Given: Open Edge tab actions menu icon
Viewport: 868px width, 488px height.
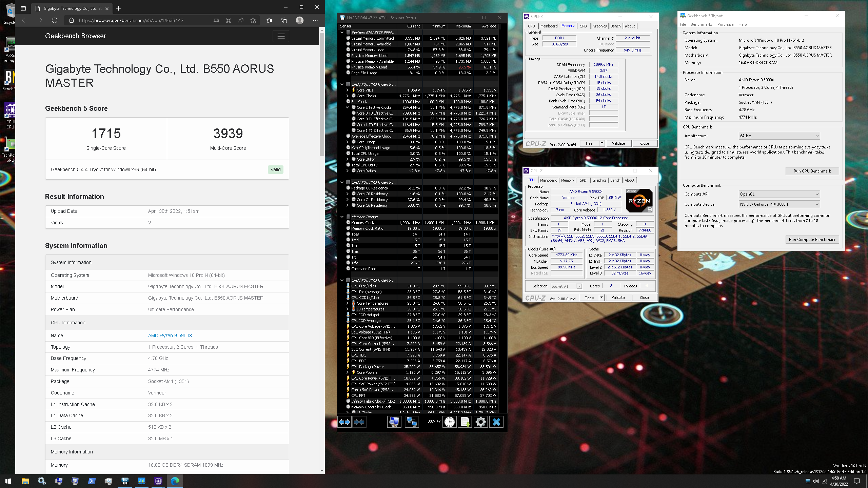Looking at the screenshot, I should 23,8.
